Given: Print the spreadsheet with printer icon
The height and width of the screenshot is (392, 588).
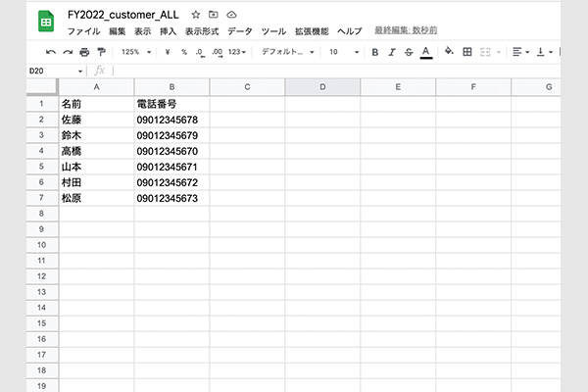Looking at the screenshot, I should coord(84,52).
